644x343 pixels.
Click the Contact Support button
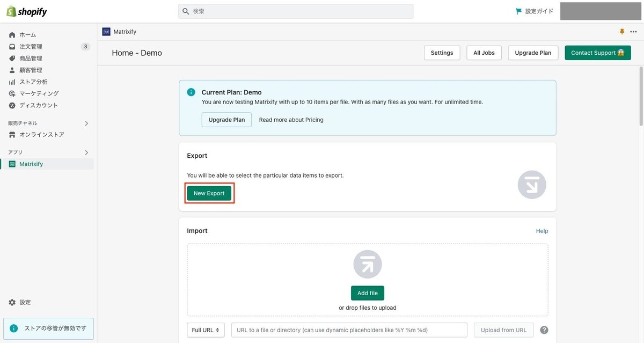tap(597, 53)
